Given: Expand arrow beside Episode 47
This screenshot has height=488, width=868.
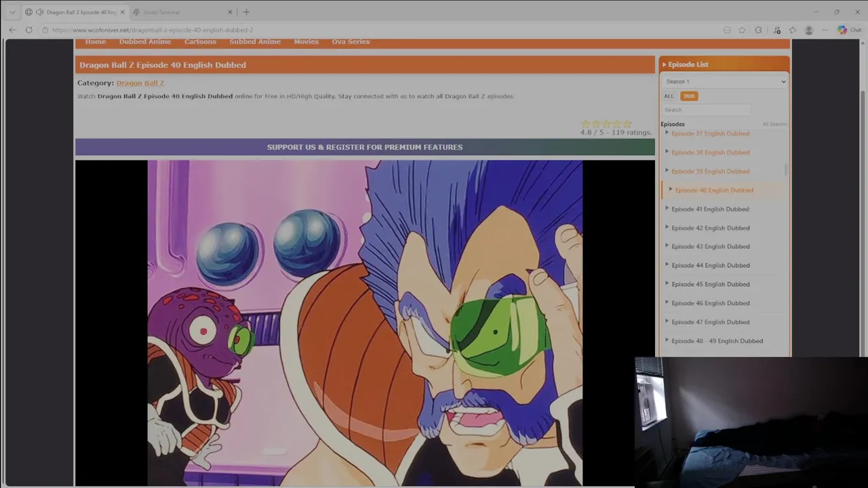Looking at the screenshot, I should [x=667, y=321].
